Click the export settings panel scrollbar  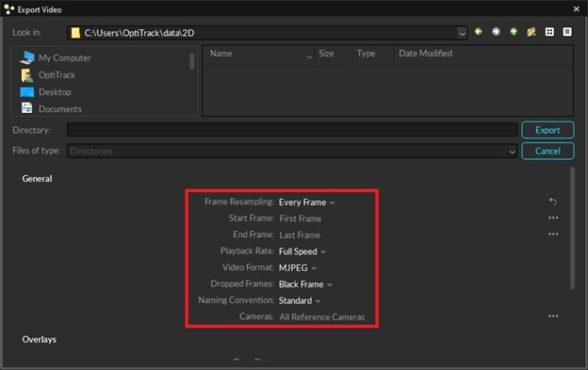pyautogui.click(x=572, y=229)
